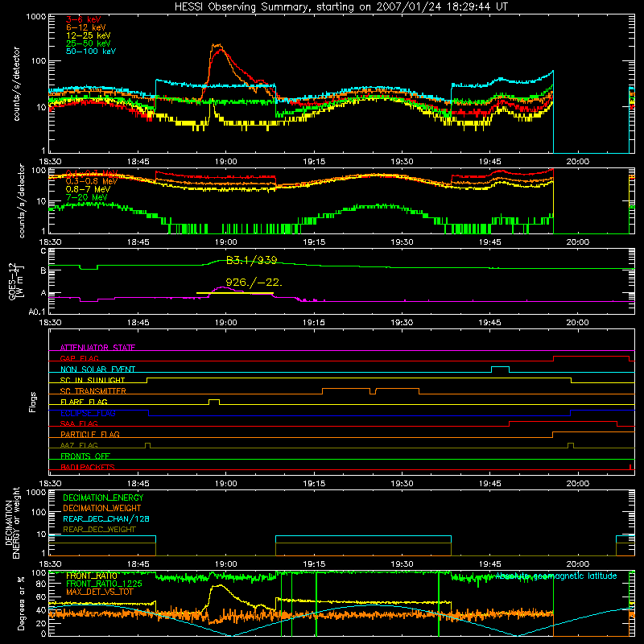Image resolution: width=644 pixels, height=644 pixels.
Task: Click the B3.1/939 flare annotation
Action: [251, 260]
